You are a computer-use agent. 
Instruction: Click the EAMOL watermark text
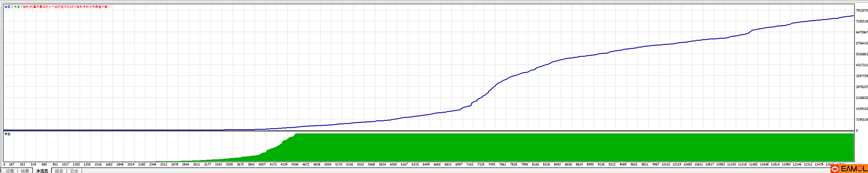[854, 169]
